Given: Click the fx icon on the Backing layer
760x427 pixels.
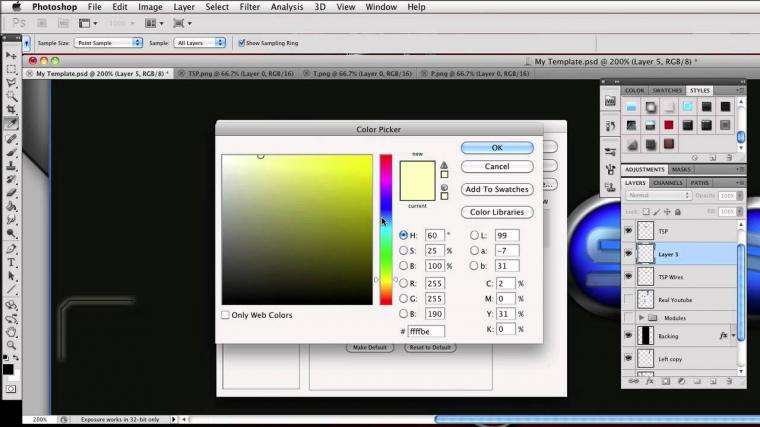Looking at the screenshot, I should pos(722,336).
